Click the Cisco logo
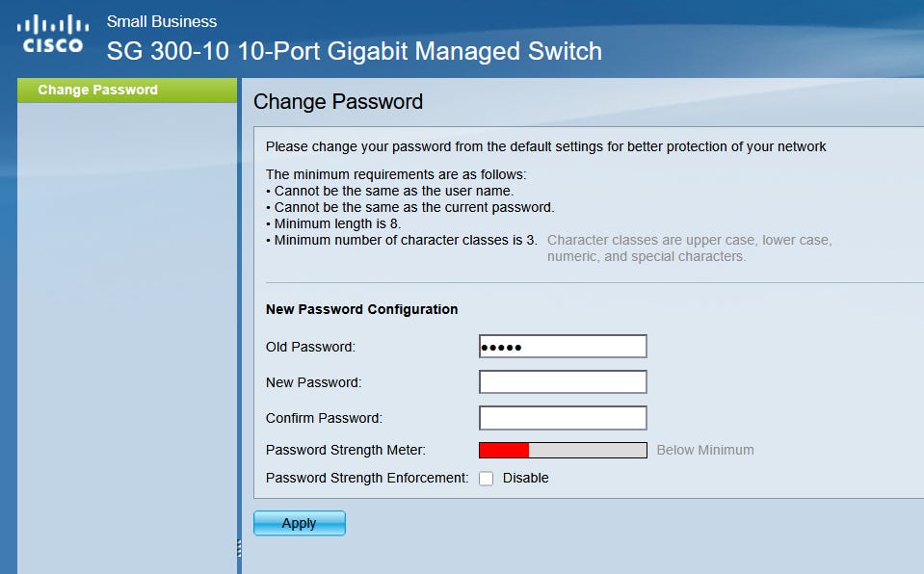The height and width of the screenshot is (574, 924). (x=53, y=34)
